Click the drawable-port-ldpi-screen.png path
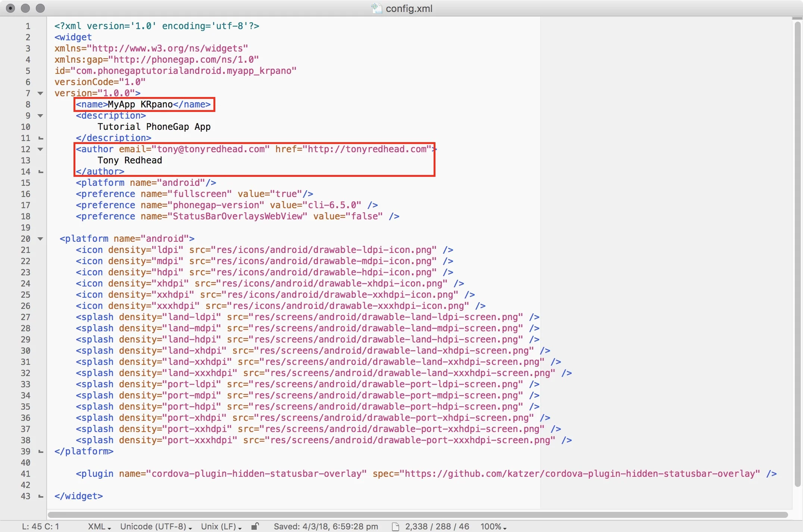The width and height of the screenshot is (803, 532). click(x=386, y=384)
